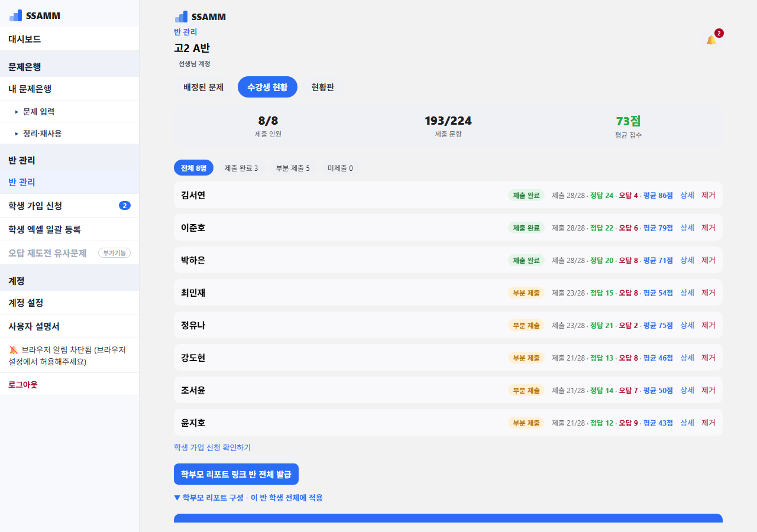This screenshot has width=757, height=532.
Task: Click the SSAMM logo above 반 관리 heading
Action: click(200, 17)
